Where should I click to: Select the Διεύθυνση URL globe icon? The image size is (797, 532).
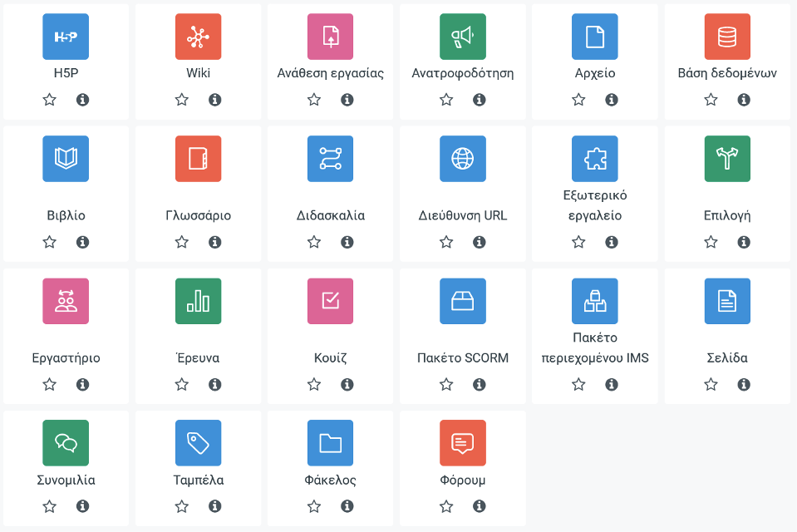coord(463,159)
